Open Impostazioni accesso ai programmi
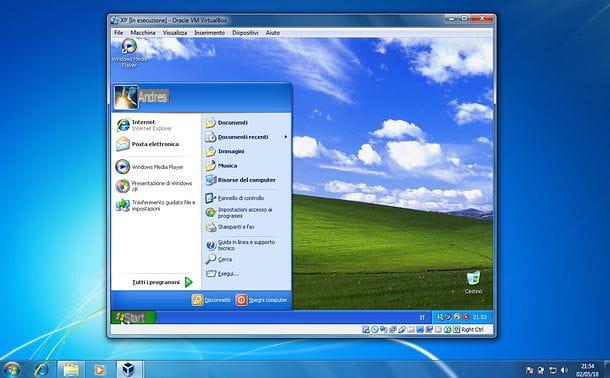The width and height of the screenshot is (610, 378). (x=239, y=212)
